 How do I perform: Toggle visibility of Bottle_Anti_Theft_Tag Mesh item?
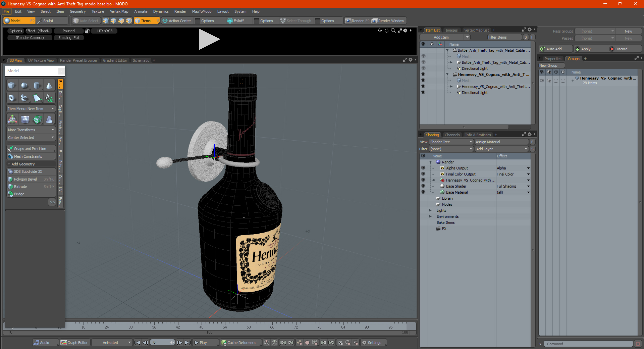[x=423, y=56]
